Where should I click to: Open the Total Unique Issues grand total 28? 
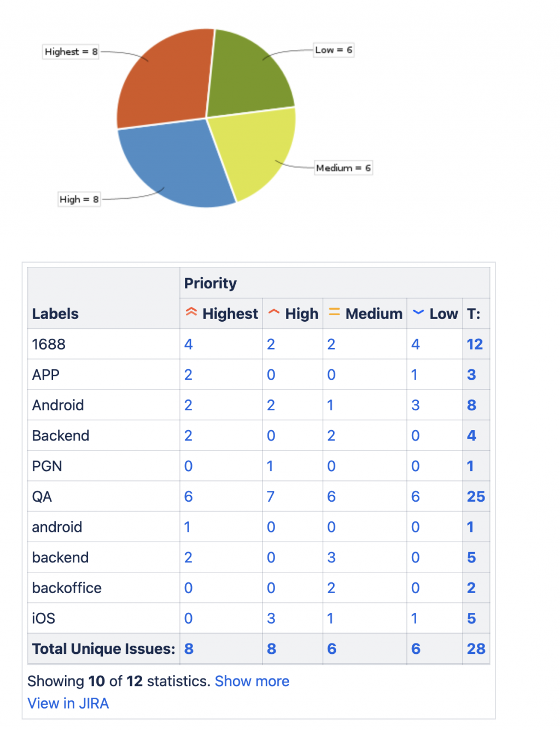(x=476, y=649)
